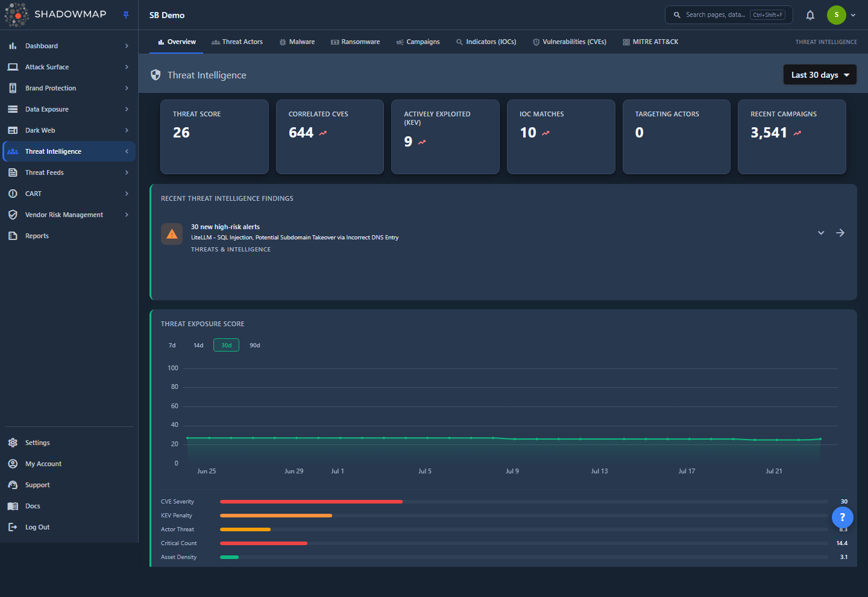Expand the CART chevron
868x597 pixels.
[x=127, y=194]
